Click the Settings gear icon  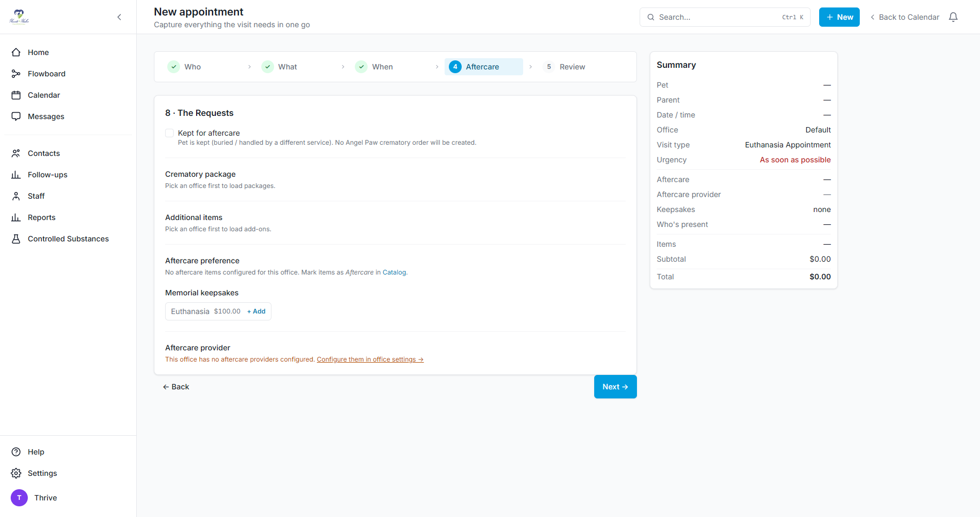(16, 473)
